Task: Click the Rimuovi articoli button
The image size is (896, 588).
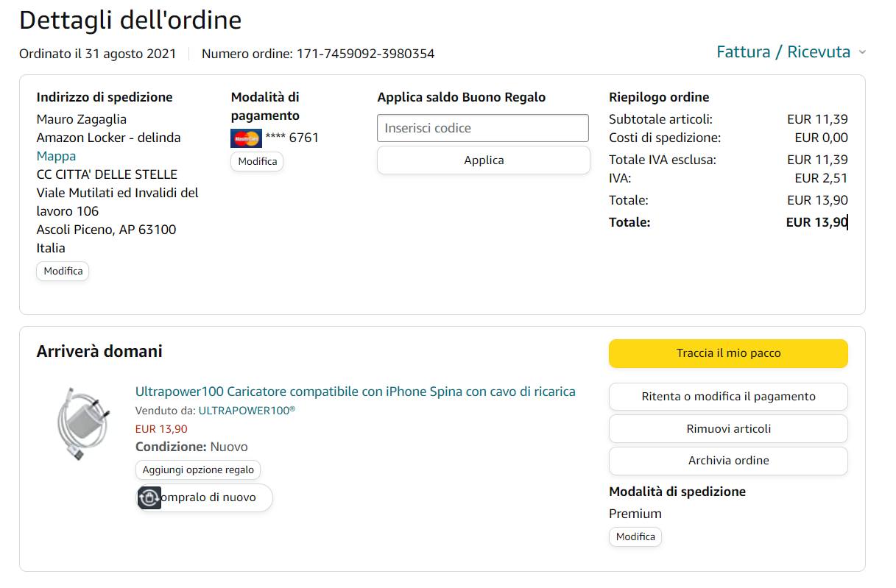Action: click(728, 429)
